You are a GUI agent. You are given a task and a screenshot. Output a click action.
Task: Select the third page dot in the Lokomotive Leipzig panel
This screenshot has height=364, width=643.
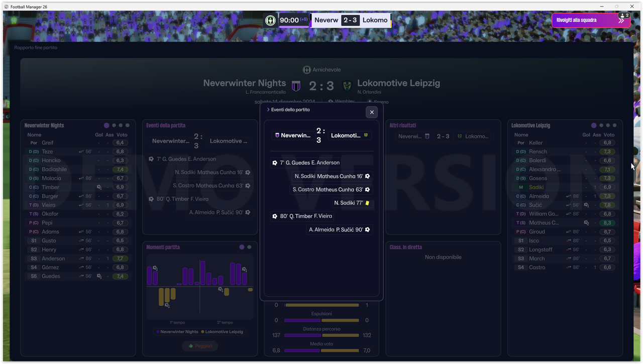(608, 126)
